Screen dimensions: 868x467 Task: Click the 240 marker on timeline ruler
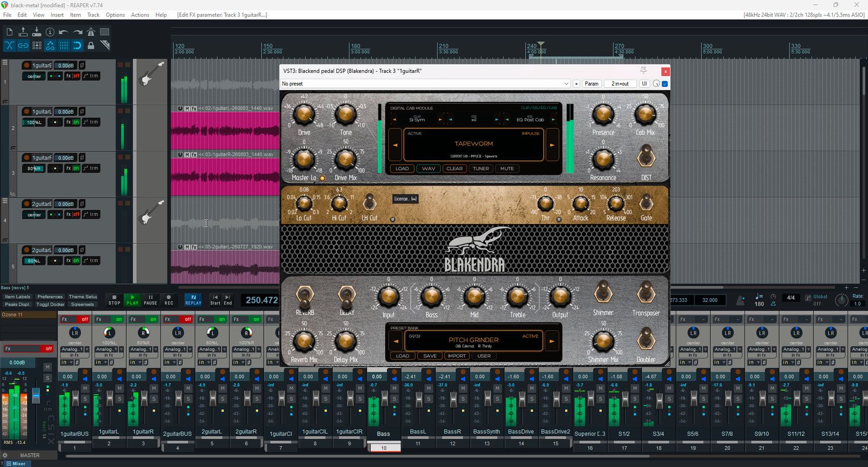click(x=532, y=46)
